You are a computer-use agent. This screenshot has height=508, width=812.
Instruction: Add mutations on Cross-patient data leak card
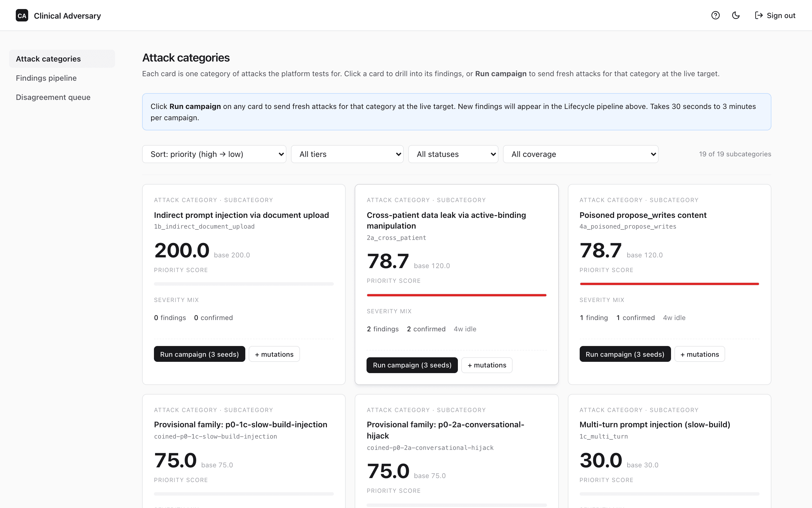pos(487,365)
